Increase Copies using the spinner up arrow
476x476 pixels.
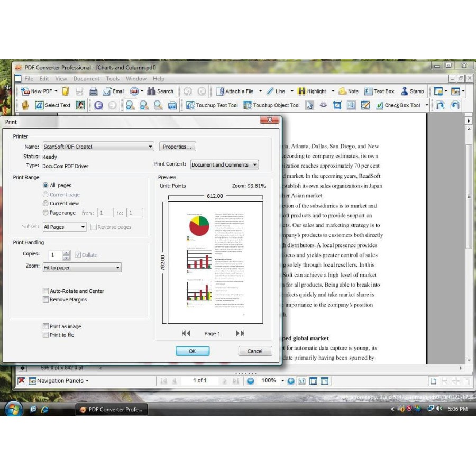[x=66, y=253]
